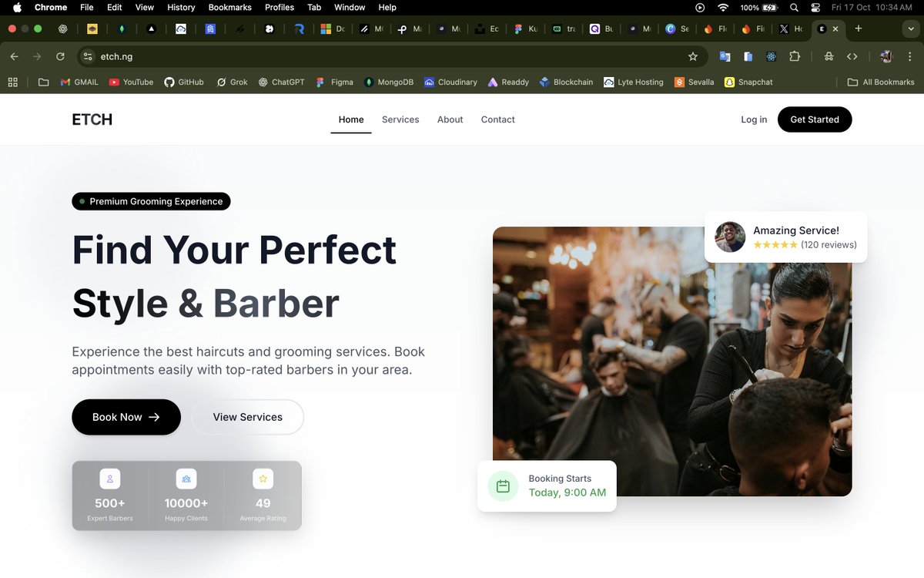Click the Book Now button
Viewport: 924px width, 578px height.
[126, 417]
